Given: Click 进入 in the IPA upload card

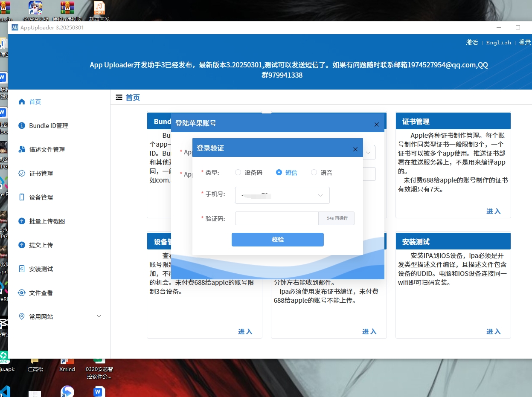Looking at the screenshot, I should click(369, 332).
